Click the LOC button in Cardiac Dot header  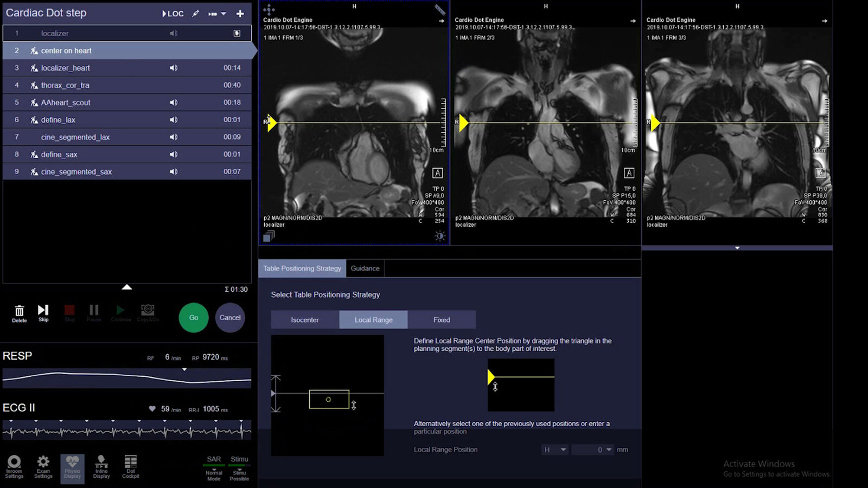click(x=173, y=14)
